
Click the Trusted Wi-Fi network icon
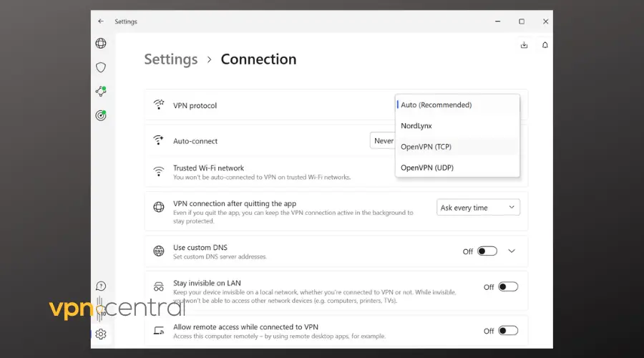point(159,172)
